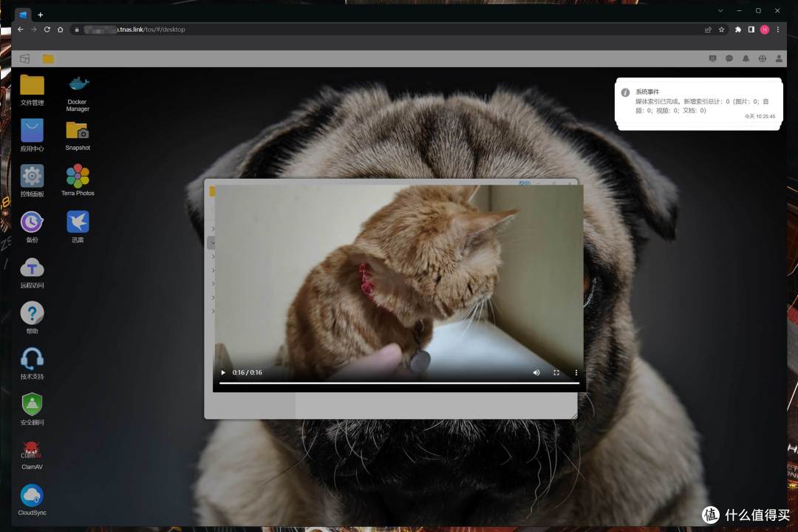The width and height of the screenshot is (798, 532).
Task: Open the browser profile avatar
Action: pos(765,30)
